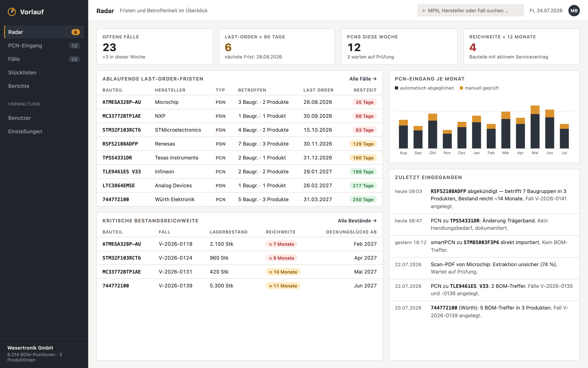The image size is (588, 368).
Task: Click the date Fr, 24.07.2026
Action: (546, 11)
